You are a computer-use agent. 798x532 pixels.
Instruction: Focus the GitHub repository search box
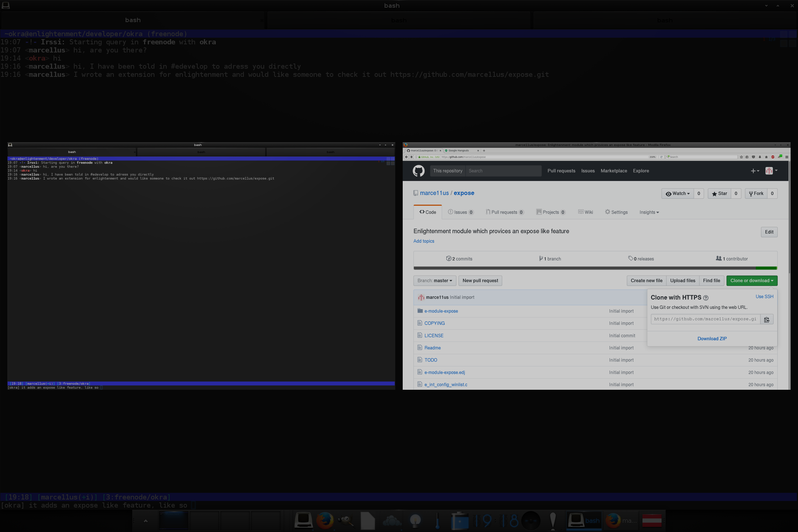click(x=504, y=171)
